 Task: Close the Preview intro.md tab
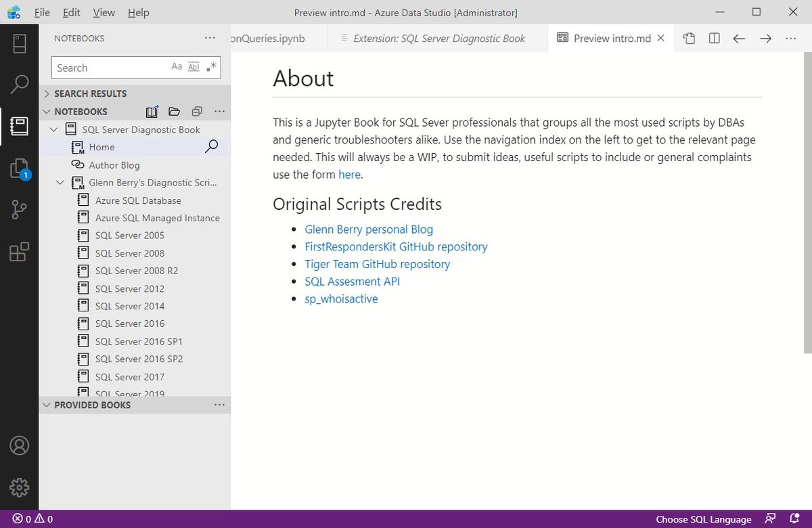(x=661, y=39)
